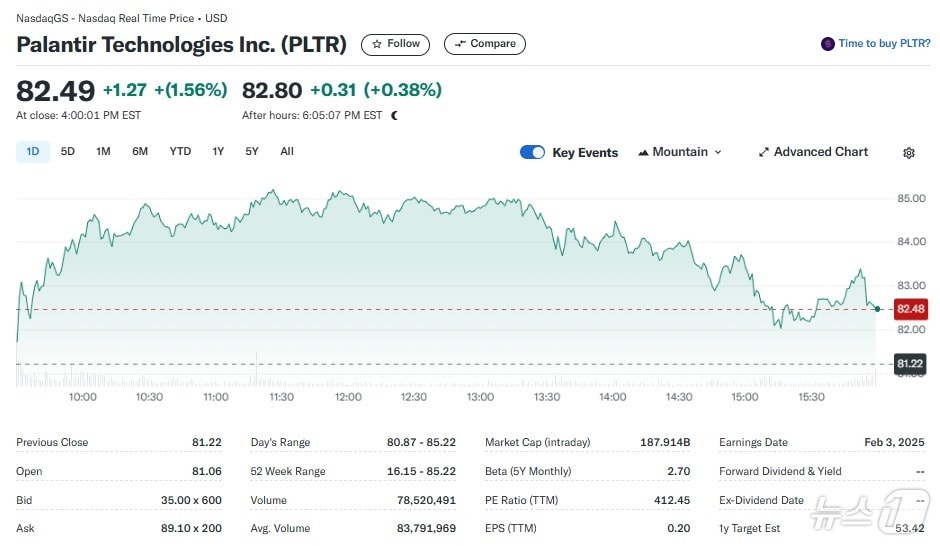This screenshot has width=940, height=546.
Task: Toggle the Key Events switch
Action: pos(532,152)
